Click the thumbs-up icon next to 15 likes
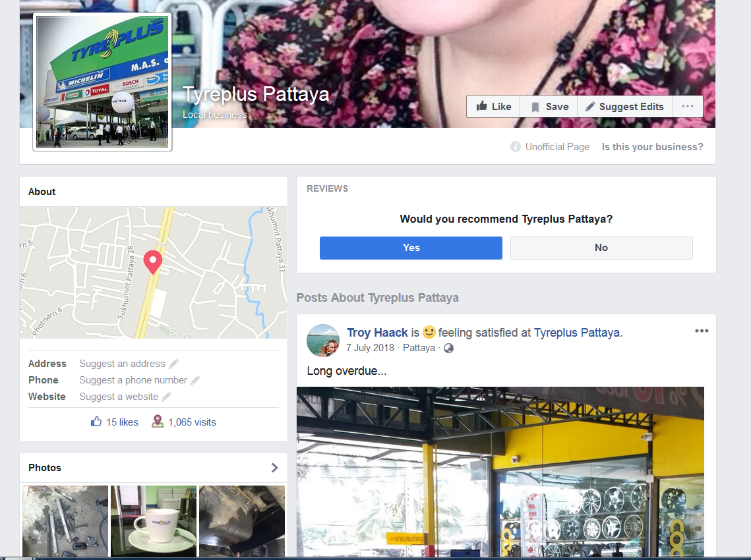This screenshot has width=751, height=560. point(96,422)
